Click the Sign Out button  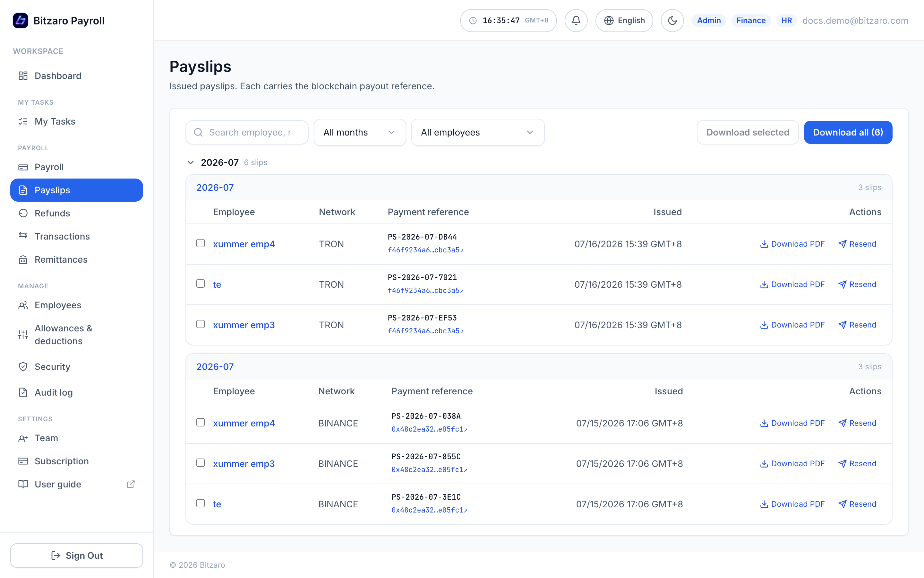[x=77, y=556]
